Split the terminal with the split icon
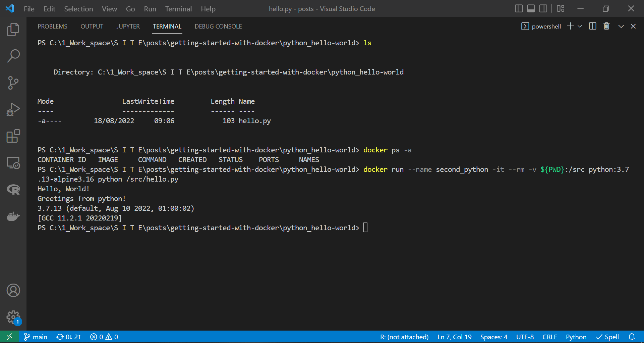644x343 pixels. point(592,26)
